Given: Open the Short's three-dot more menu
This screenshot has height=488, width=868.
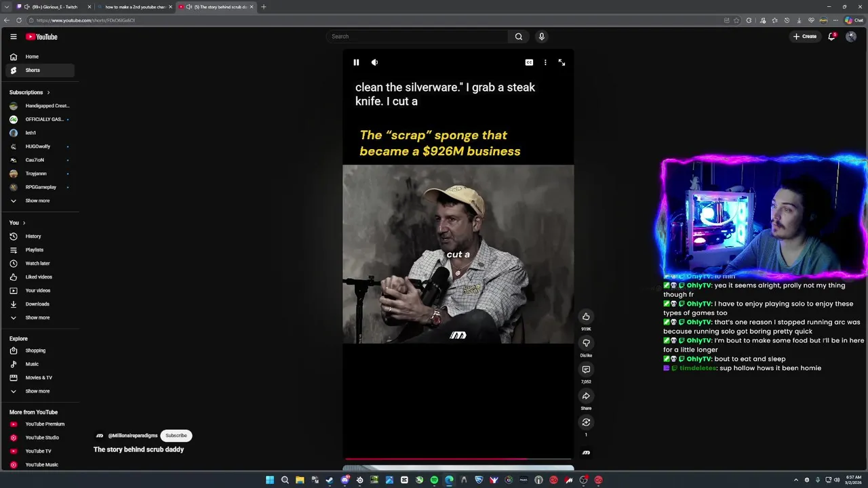Looking at the screenshot, I should coord(545,62).
